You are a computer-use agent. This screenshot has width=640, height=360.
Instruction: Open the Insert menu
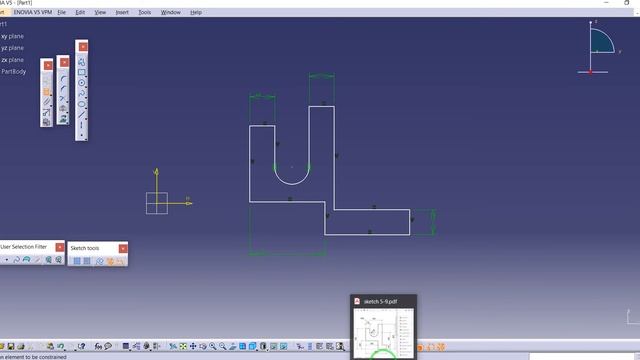click(122, 12)
